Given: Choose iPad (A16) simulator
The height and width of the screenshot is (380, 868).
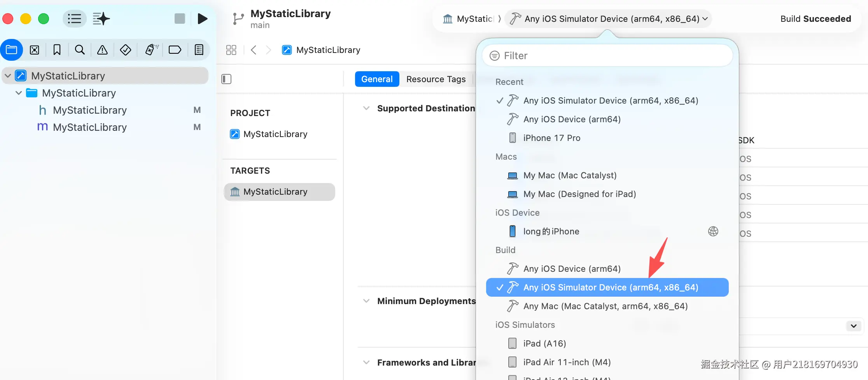Looking at the screenshot, I should 607,343.
